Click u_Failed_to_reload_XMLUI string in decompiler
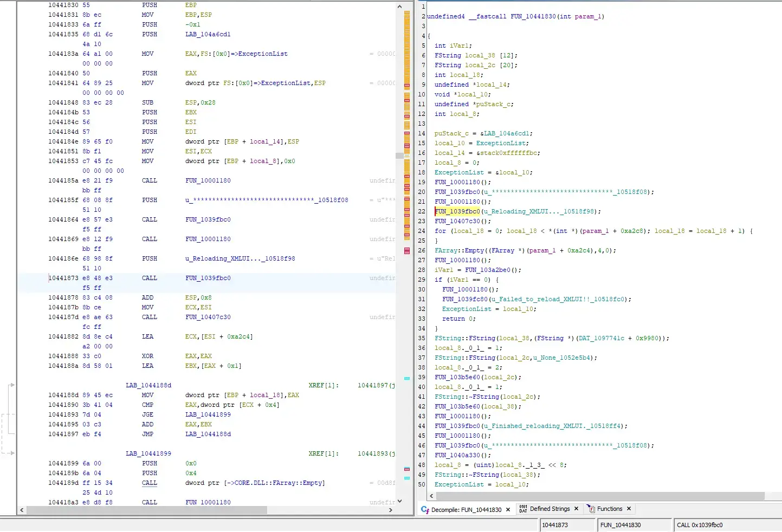Viewport: 782px width, 532px height. click(558, 299)
